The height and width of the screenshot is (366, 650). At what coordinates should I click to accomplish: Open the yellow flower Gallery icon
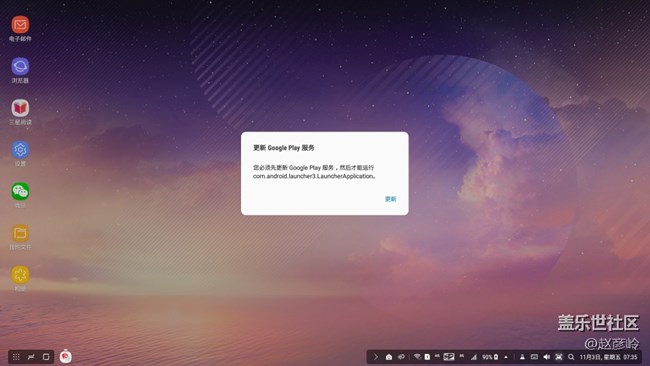[x=20, y=275]
